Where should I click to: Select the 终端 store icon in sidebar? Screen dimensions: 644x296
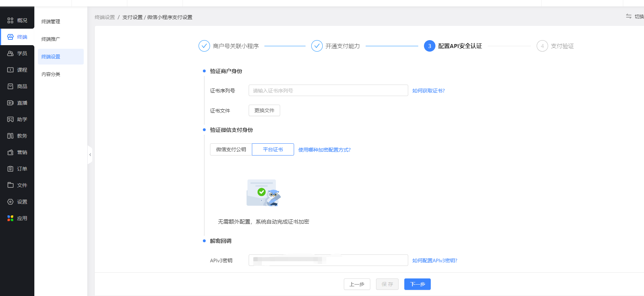(10, 37)
